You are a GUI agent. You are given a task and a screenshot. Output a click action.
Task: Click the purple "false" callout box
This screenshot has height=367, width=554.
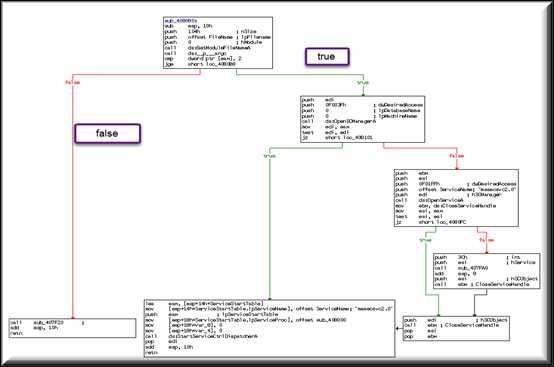pos(107,133)
